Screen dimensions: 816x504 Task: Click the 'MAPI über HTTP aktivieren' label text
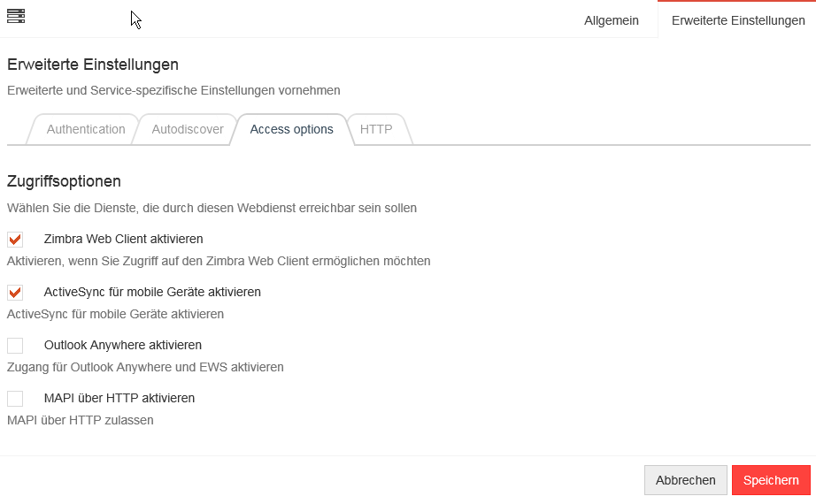click(x=119, y=398)
